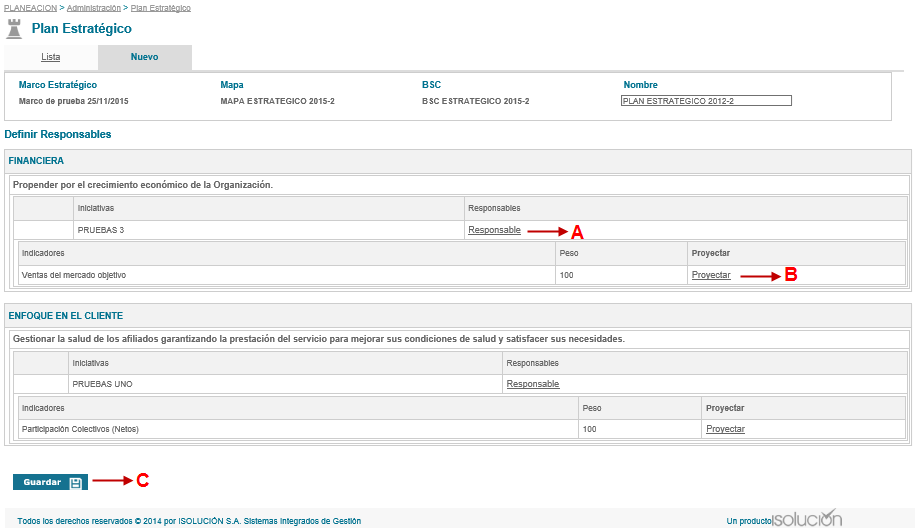The image size is (915, 532).
Task: Select the Participación Colectivos (Netos) indicator
Action: click(x=80, y=429)
